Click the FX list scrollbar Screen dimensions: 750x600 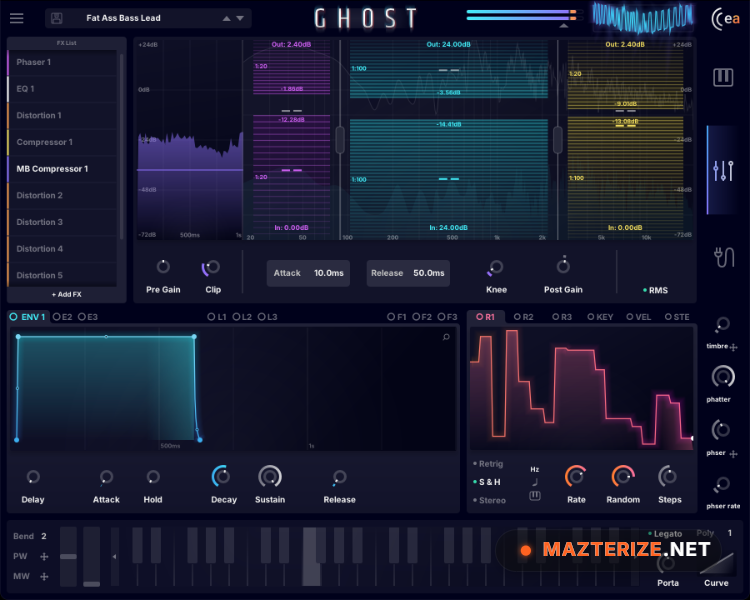121,146
